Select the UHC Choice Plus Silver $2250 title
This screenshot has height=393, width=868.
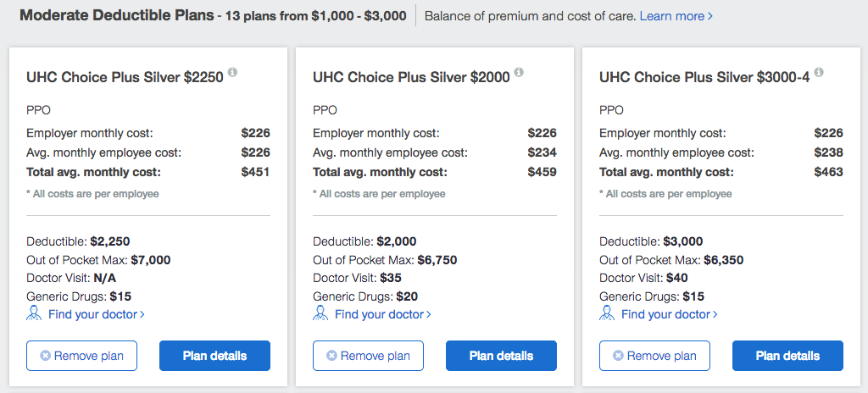coord(125,77)
